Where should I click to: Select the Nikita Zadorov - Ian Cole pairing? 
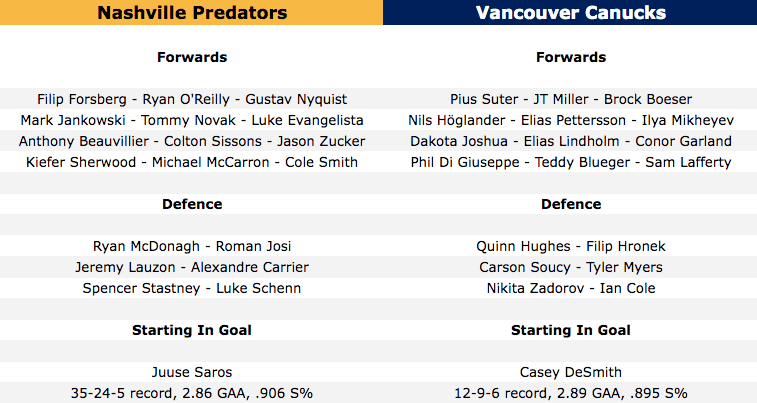[x=570, y=288]
